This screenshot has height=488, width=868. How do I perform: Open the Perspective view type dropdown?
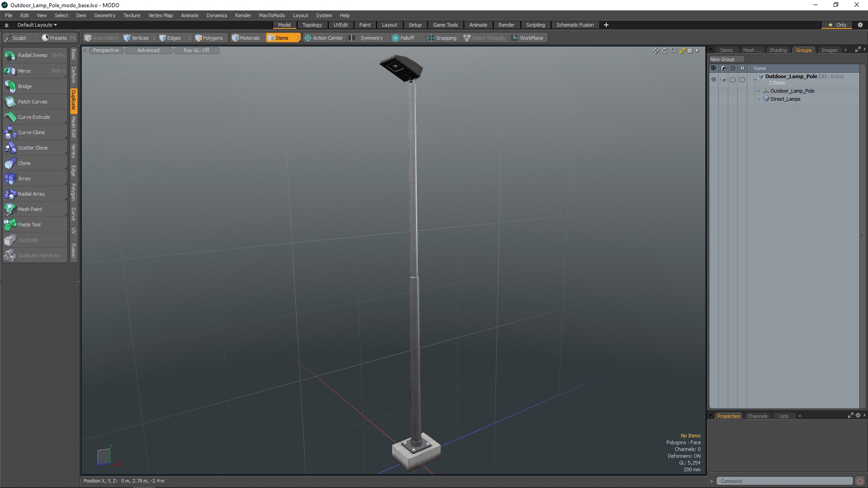(x=106, y=51)
